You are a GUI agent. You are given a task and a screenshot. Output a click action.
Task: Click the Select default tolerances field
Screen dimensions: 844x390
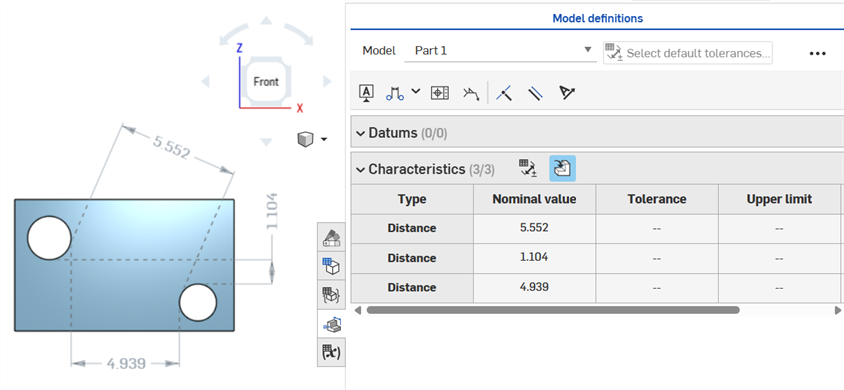pyautogui.click(x=688, y=53)
